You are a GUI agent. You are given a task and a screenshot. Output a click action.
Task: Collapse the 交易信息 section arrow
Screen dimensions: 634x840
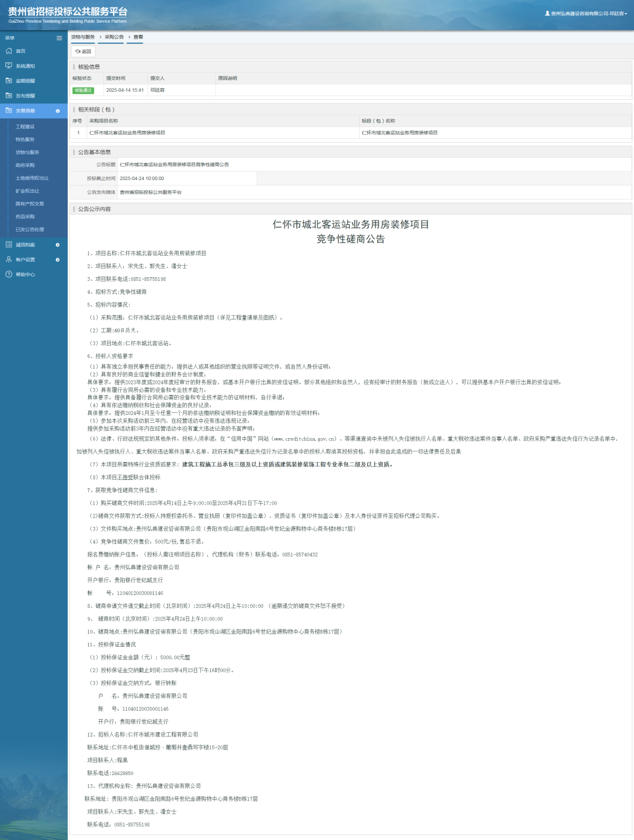58,111
